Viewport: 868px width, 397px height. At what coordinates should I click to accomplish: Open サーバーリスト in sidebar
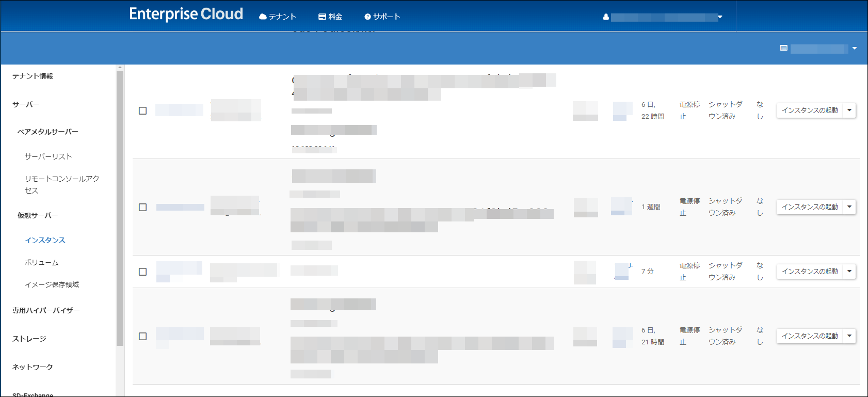click(x=49, y=156)
